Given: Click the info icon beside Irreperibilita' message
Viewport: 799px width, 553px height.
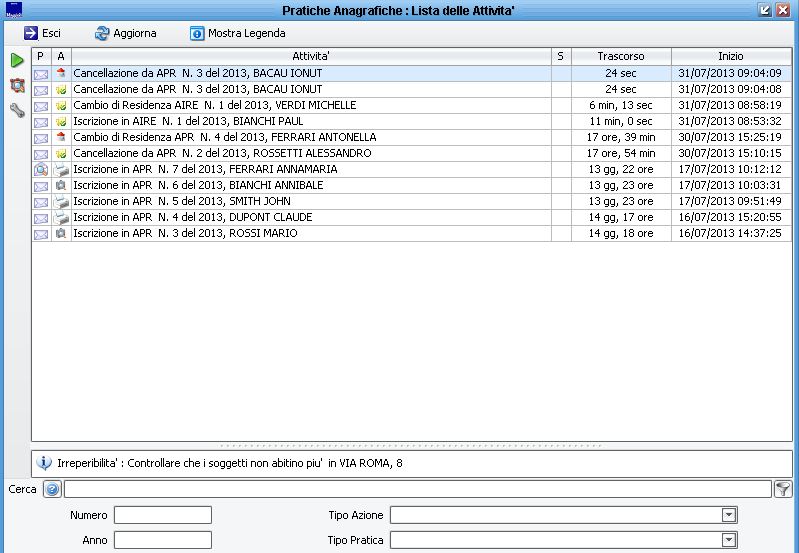Looking at the screenshot, I should coord(44,463).
